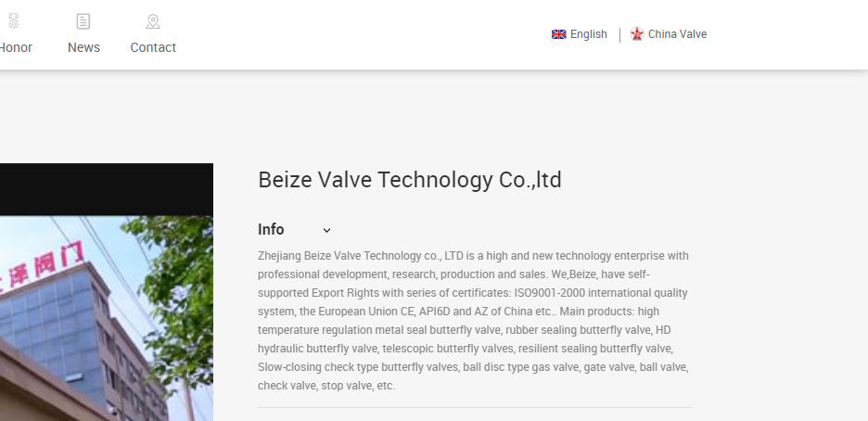
Task: Click the UK flag icon
Action: pos(558,34)
